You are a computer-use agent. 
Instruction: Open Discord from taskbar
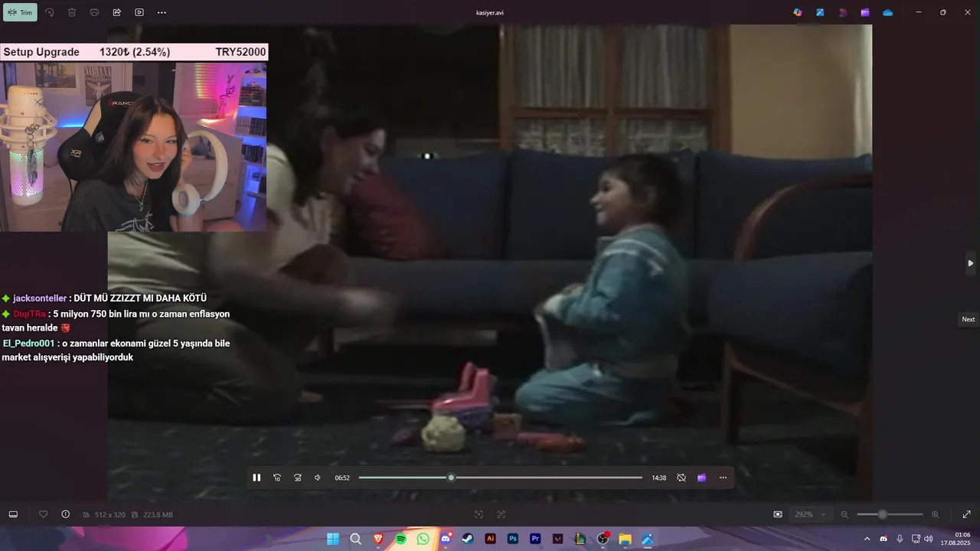click(x=446, y=539)
